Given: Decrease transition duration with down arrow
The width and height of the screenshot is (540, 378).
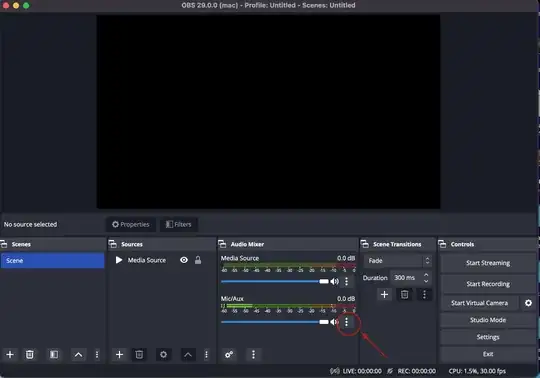Looking at the screenshot, I should click(426, 281).
